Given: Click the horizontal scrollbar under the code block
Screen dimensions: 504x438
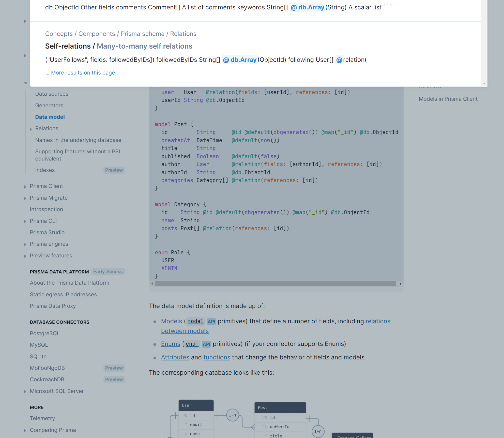Looking at the screenshot, I should click(276, 284).
